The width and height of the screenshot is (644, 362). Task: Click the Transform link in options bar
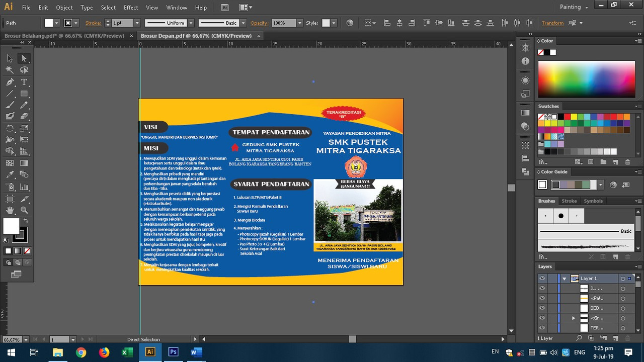coord(552,23)
